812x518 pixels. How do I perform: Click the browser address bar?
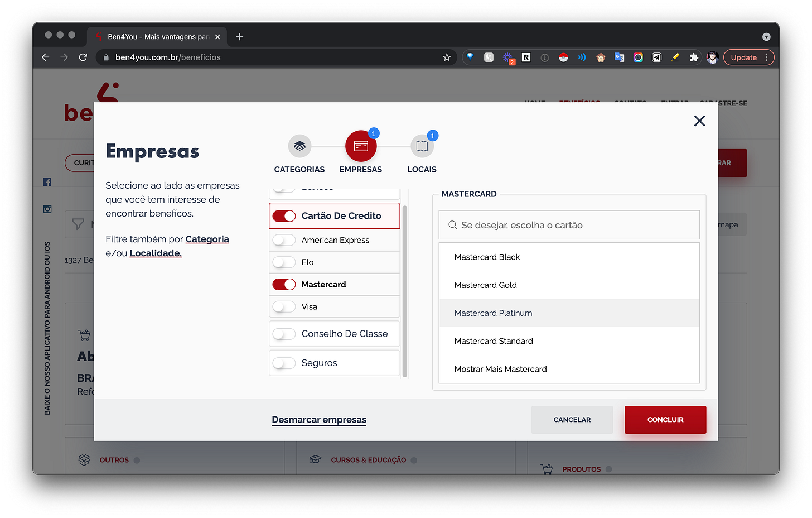pyautogui.click(x=277, y=57)
